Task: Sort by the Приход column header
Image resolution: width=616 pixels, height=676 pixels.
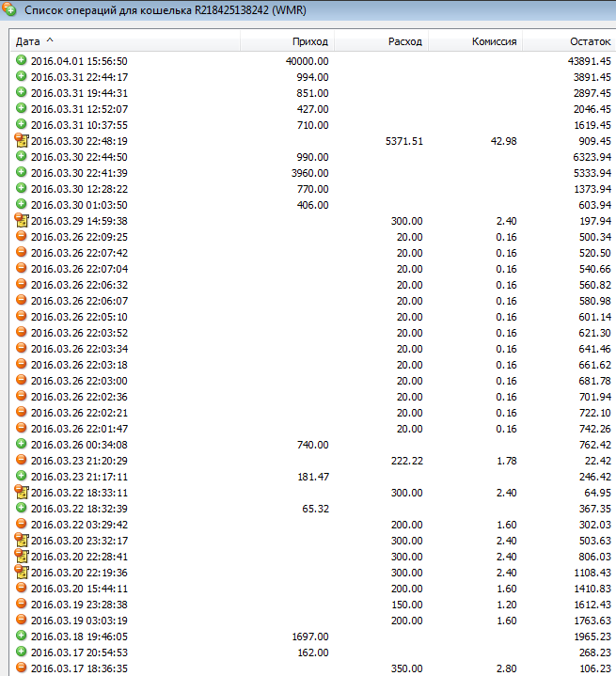Action: tap(287, 41)
